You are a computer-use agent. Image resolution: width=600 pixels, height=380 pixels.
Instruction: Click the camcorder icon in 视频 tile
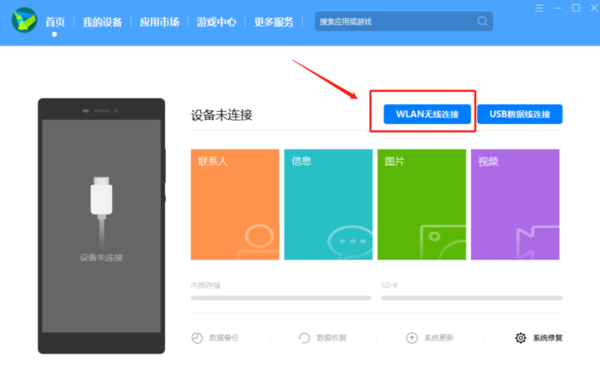coord(538,243)
